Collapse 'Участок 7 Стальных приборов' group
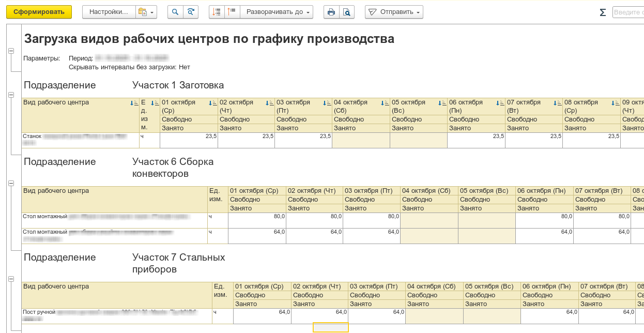Viewport: 644px width, 333px height. 11,279
